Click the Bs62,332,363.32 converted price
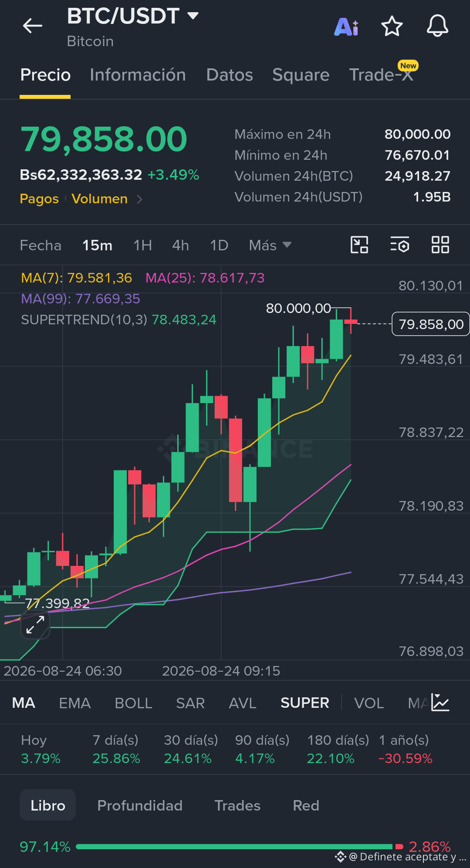470x868 pixels. coord(81,175)
